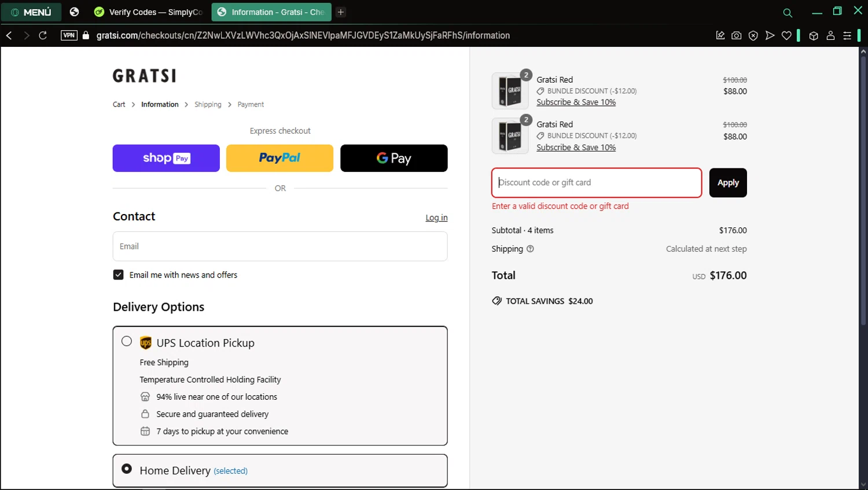Click the first BUNDLE DISCOUNT tag icon
Viewport: 868px width, 490px height.
tap(540, 91)
